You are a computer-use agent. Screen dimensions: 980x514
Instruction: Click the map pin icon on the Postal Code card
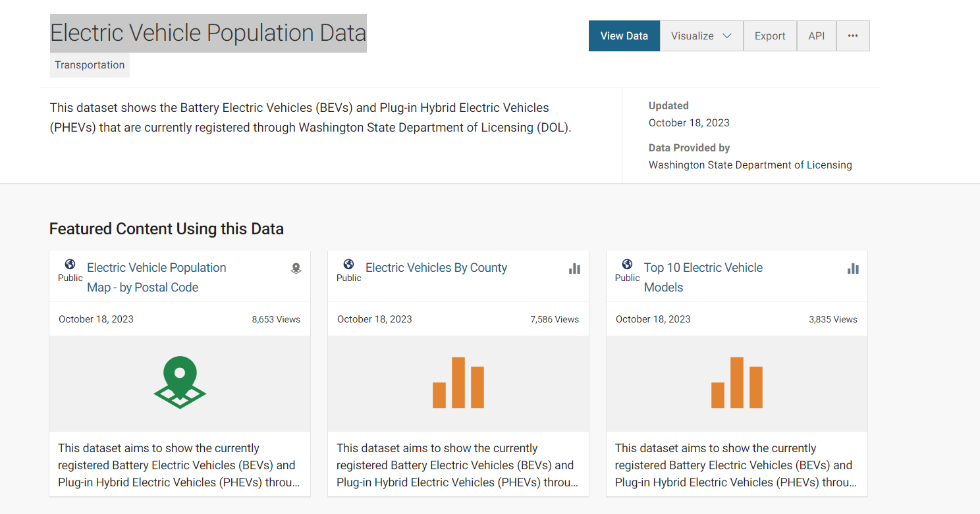pyautogui.click(x=296, y=269)
